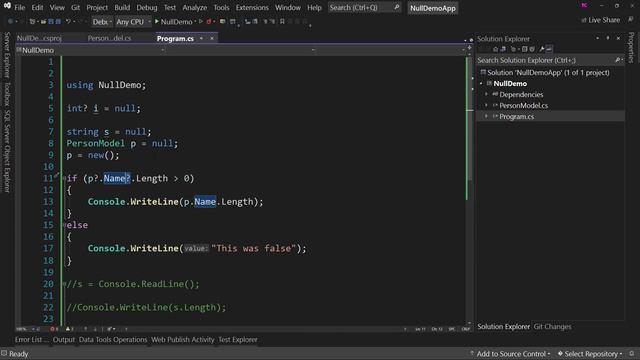The height and width of the screenshot is (360, 640).
Task: Click the Solution Explorer Properties wrench icon
Action: tap(542, 49)
